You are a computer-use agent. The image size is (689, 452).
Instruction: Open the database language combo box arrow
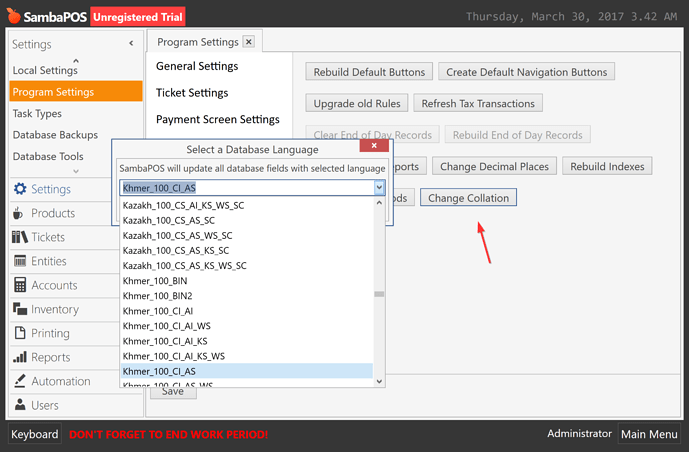point(379,188)
